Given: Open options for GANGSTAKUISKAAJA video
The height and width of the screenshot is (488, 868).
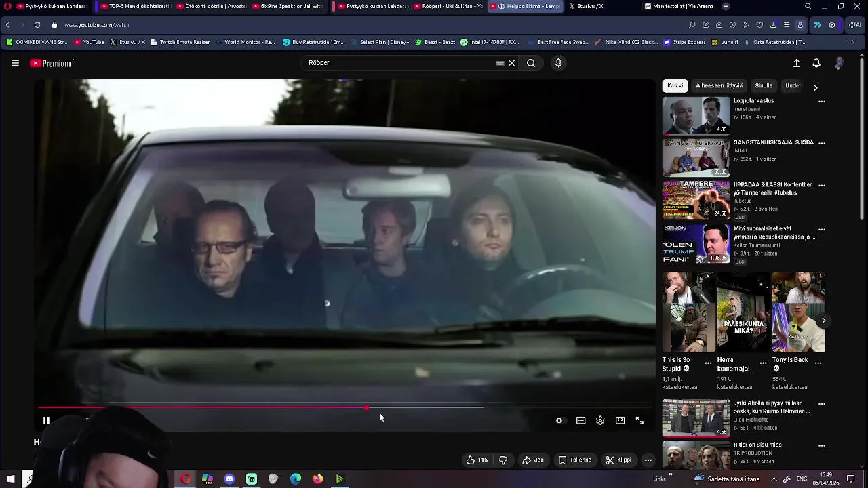Looking at the screenshot, I should [x=822, y=144].
